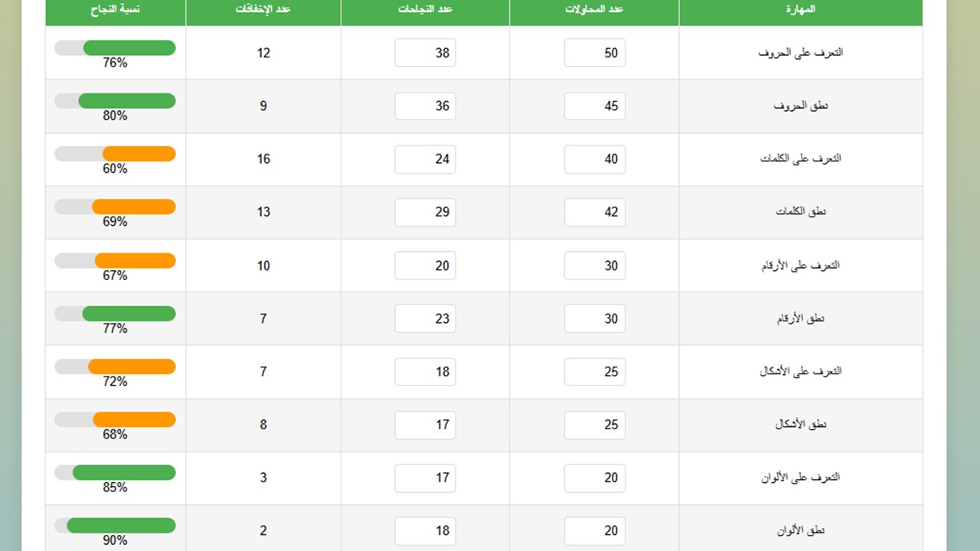
Task: Click the orange 60% progress bar
Action: 115,154
